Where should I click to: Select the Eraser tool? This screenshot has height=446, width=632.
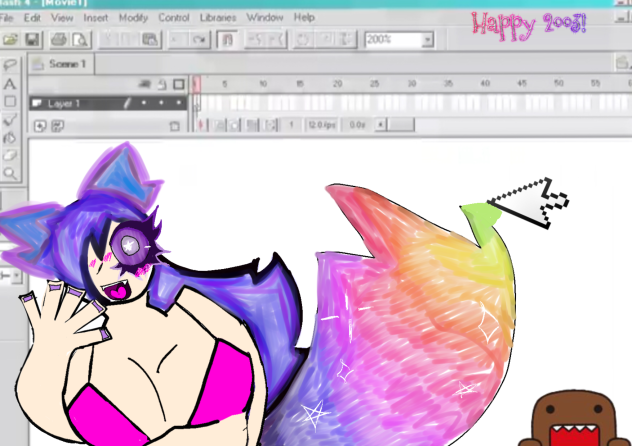(x=10, y=156)
